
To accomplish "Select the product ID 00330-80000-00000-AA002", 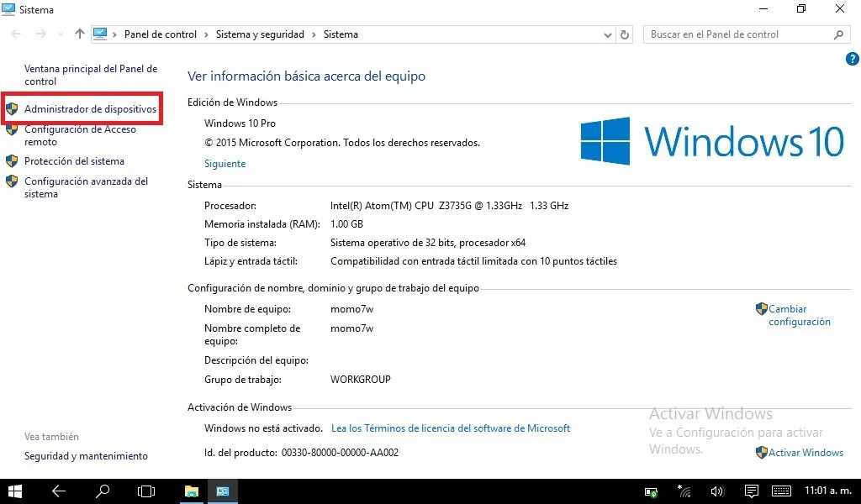I will click(340, 453).
